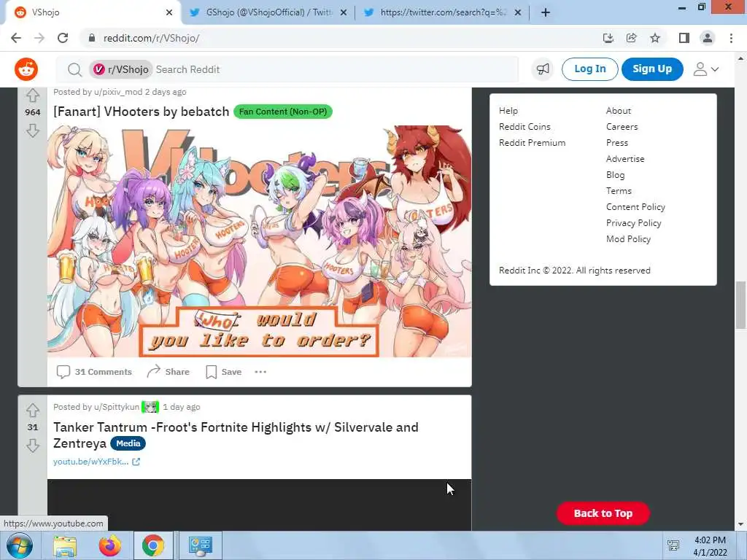Click the install app icon in address bar
Image resolution: width=747 pixels, height=560 pixels.
[x=608, y=38]
